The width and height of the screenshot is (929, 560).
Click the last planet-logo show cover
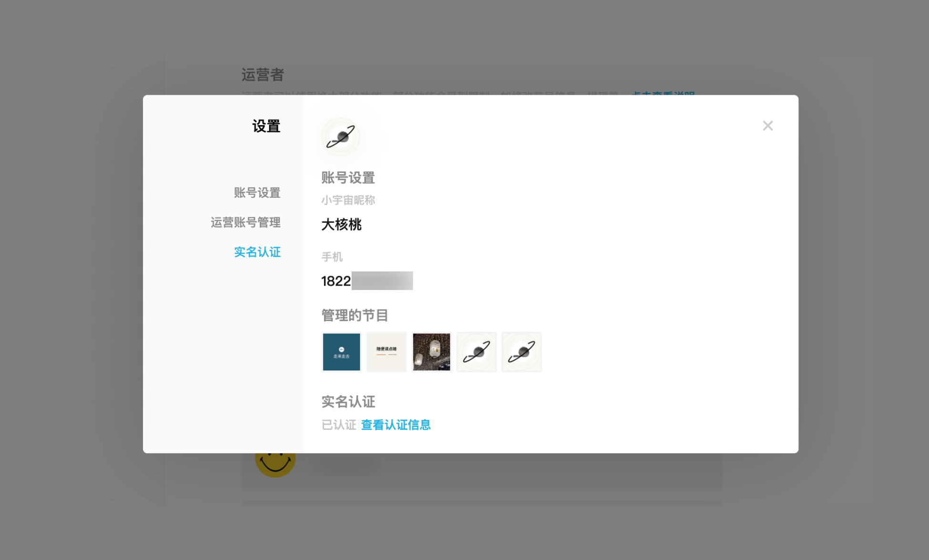[x=522, y=352]
